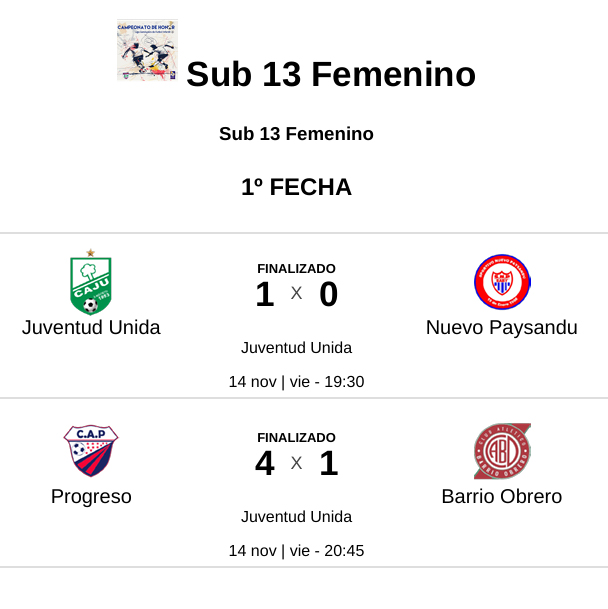Click the 1º FECHA round heading
Screen dimensions: 608x609
[296, 187]
